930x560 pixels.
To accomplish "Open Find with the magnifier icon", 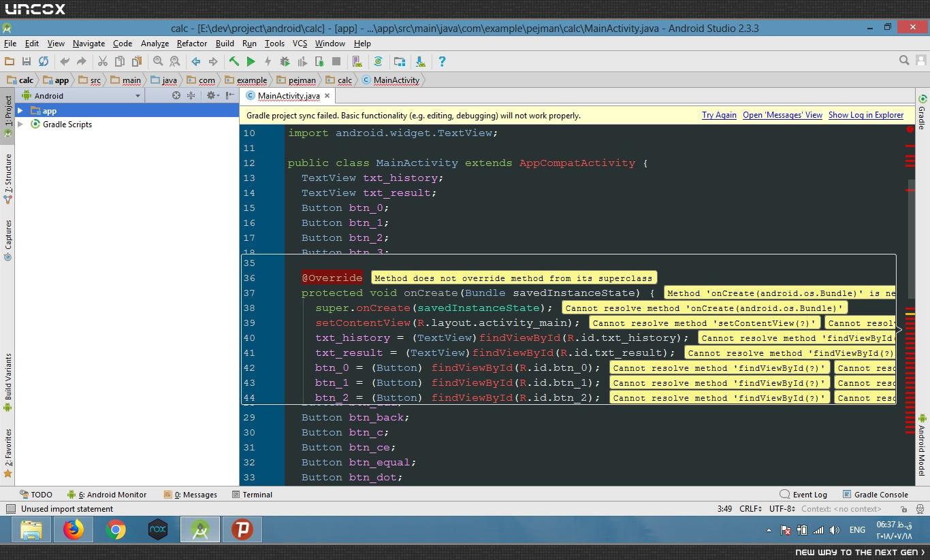I will pyautogui.click(x=158, y=61).
